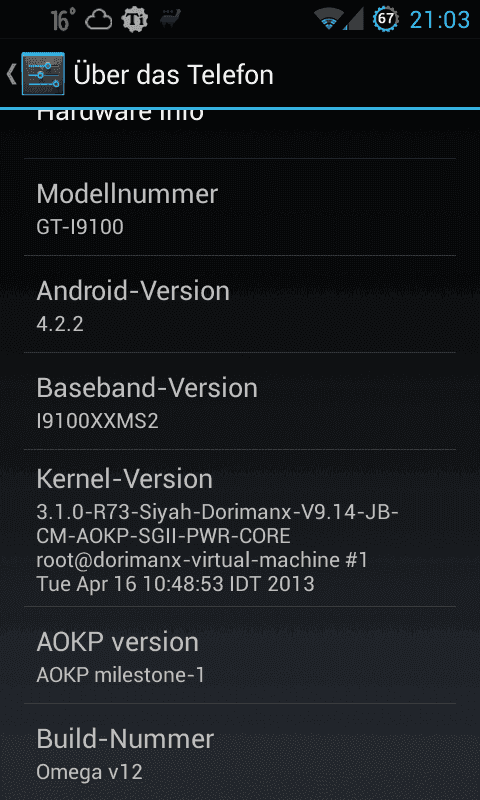Tap the mobile signal strength icon
Viewport: 480px width, 800px height.
coord(353,20)
